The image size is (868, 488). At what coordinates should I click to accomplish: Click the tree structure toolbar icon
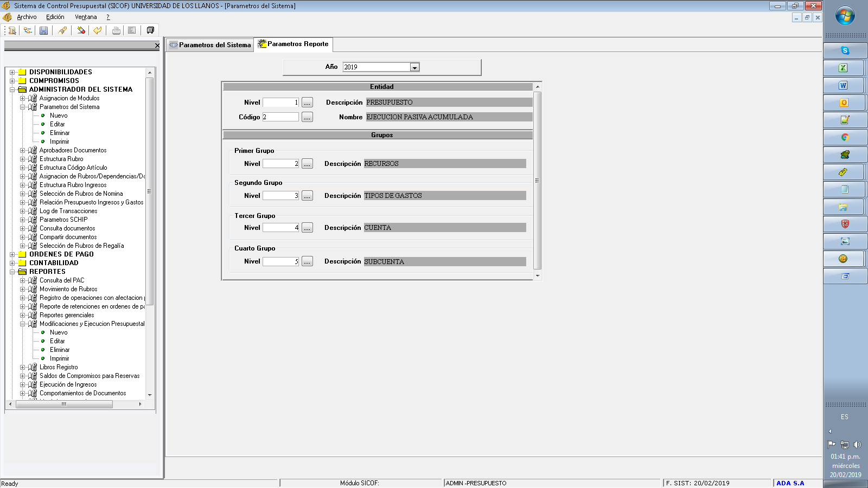27,30
